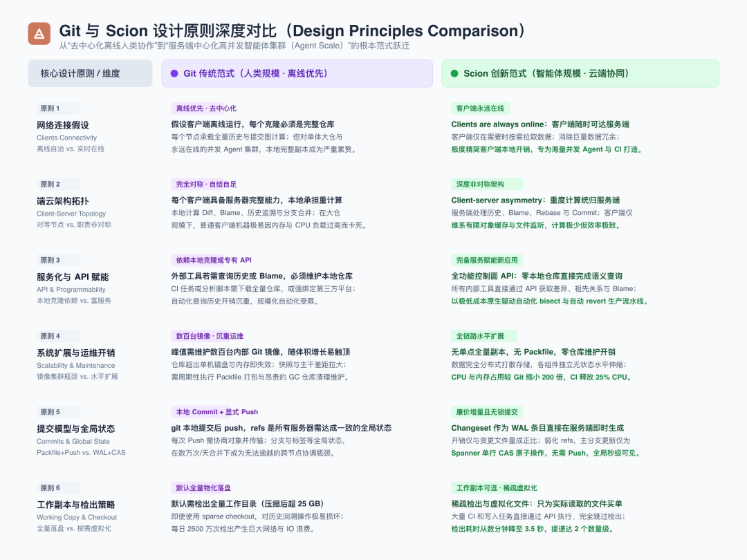The height and width of the screenshot is (560, 747).
Task: Click the Scalability & Maintenance label
Action: pos(76,365)
